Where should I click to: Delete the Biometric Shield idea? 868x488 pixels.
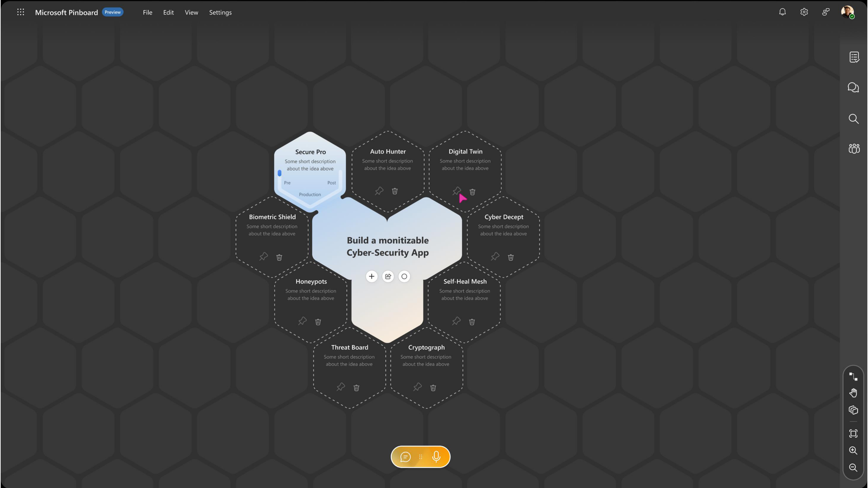[x=279, y=257]
